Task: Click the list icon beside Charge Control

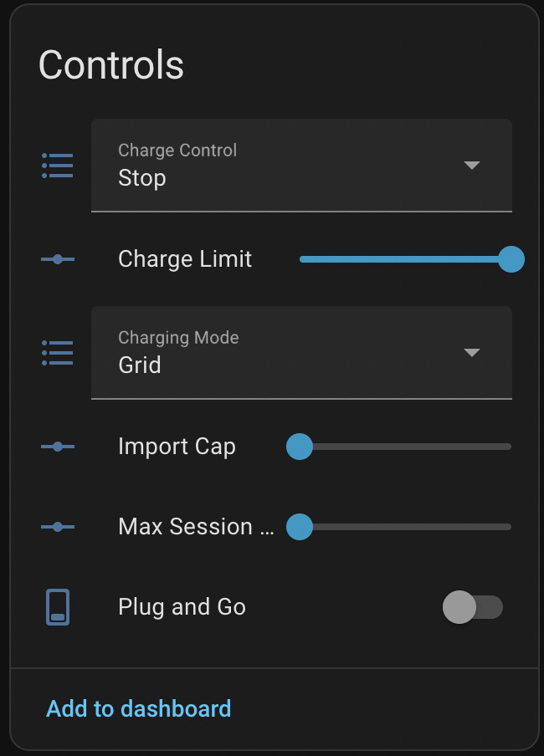Action: [57, 166]
